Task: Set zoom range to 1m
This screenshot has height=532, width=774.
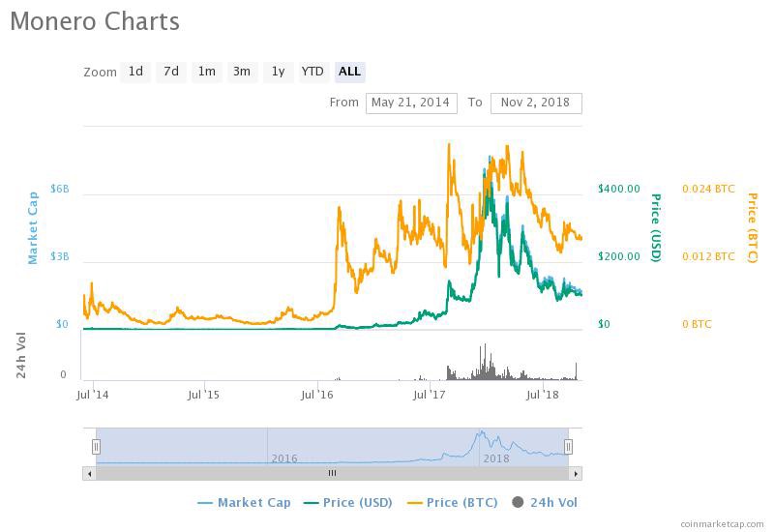Action: pyautogui.click(x=206, y=72)
